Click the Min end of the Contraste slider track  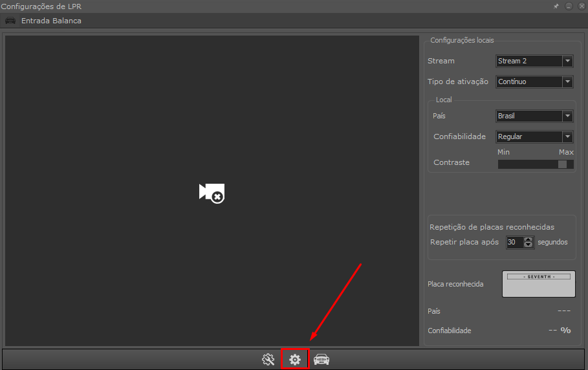[500, 164]
